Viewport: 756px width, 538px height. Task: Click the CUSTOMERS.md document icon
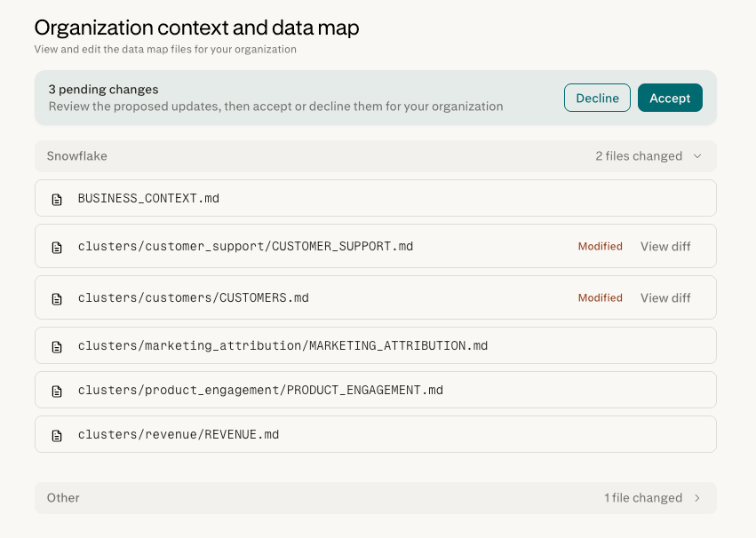pyautogui.click(x=57, y=299)
